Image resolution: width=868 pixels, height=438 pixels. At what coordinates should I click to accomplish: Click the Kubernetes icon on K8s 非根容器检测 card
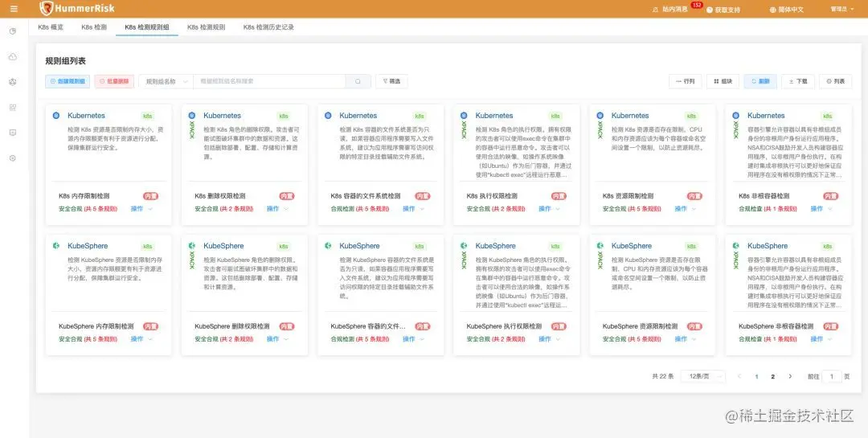[735, 116]
